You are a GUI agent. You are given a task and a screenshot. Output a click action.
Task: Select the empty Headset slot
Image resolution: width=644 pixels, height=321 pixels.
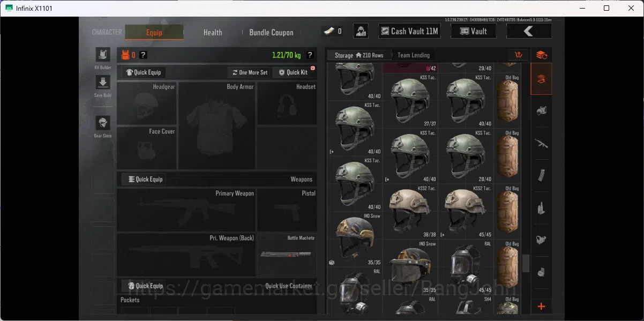click(x=287, y=103)
